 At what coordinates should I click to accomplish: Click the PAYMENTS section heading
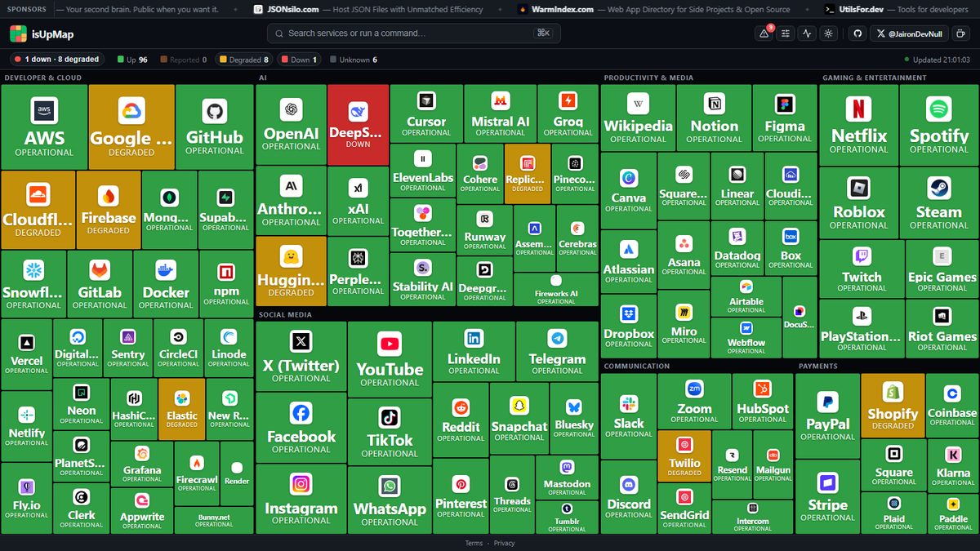[x=818, y=367]
